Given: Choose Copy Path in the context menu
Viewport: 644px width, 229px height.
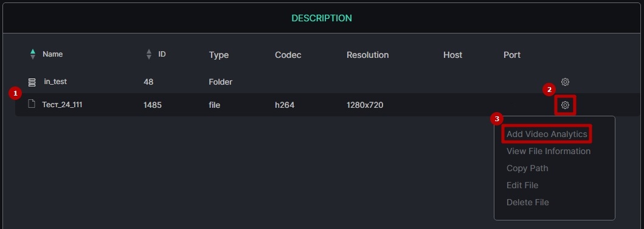Looking at the screenshot, I should pos(527,168).
